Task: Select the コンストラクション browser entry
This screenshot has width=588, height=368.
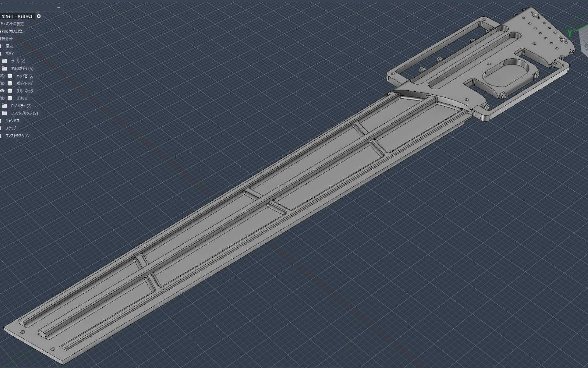Action: [17, 136]
